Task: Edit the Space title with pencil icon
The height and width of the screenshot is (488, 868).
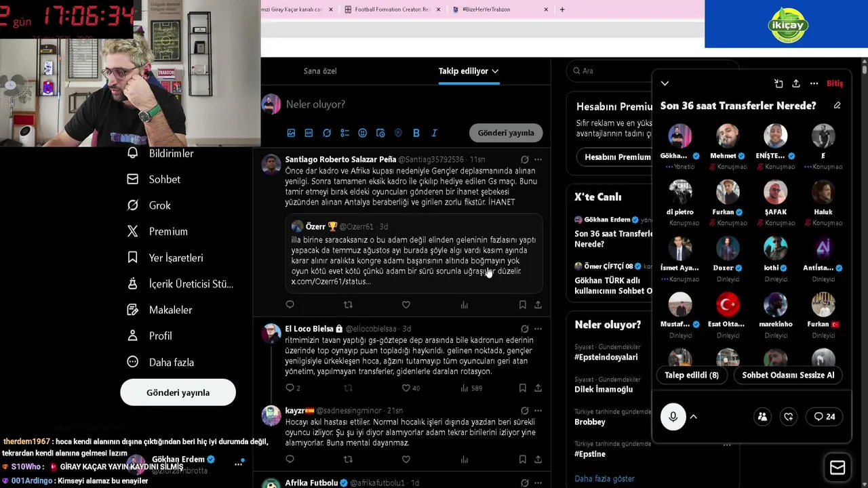Action: coord(837,106)
